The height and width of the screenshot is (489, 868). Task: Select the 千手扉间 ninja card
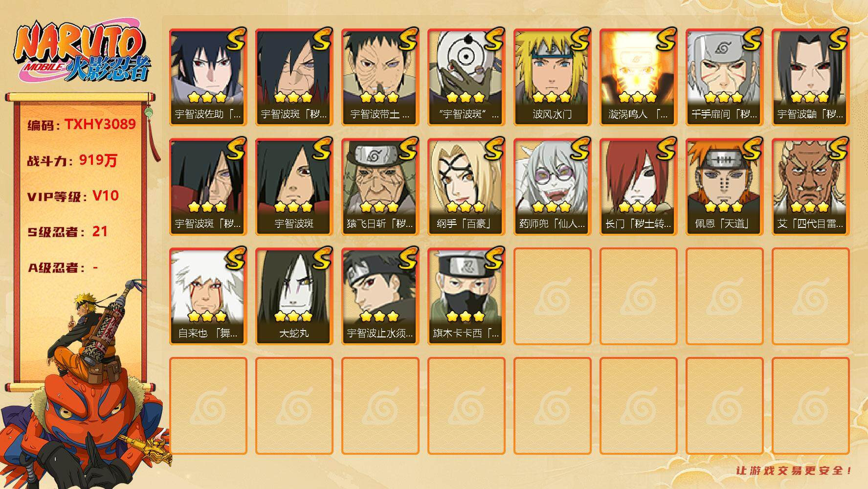click(x=724, y=77)
